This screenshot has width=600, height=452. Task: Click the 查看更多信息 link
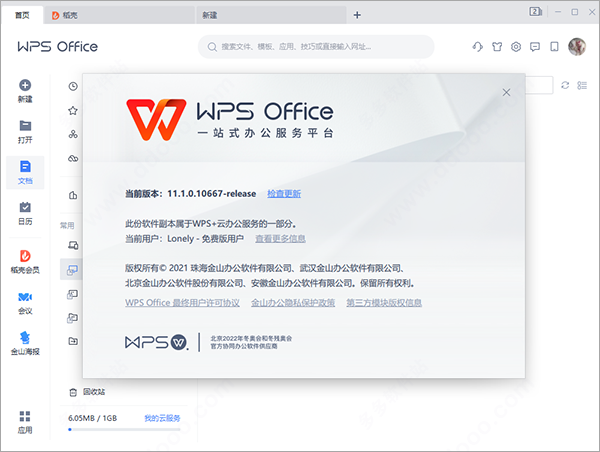280,239
